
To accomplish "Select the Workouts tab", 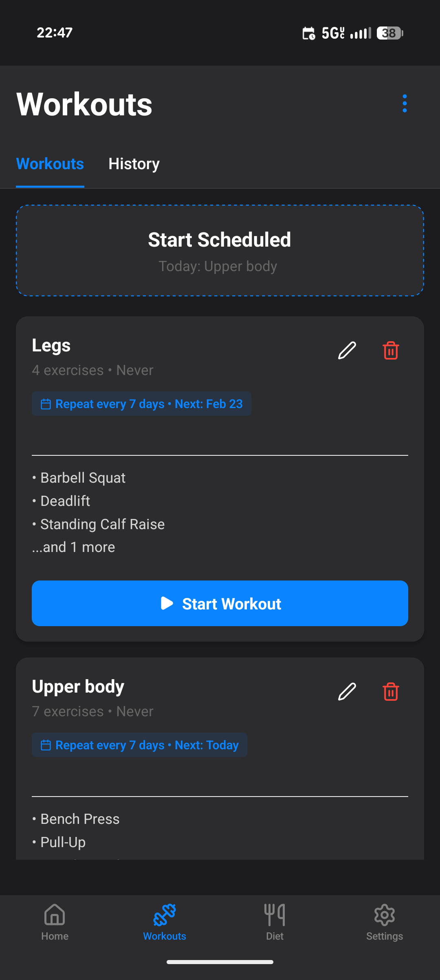I will coord(49,164).
